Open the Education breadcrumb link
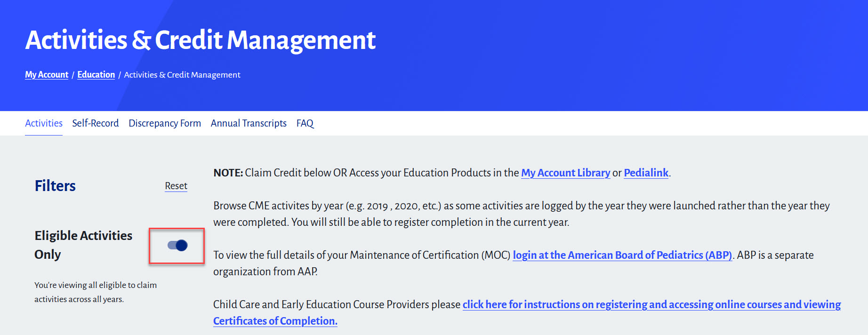The image size is (868, 335). tap(96, 75)
